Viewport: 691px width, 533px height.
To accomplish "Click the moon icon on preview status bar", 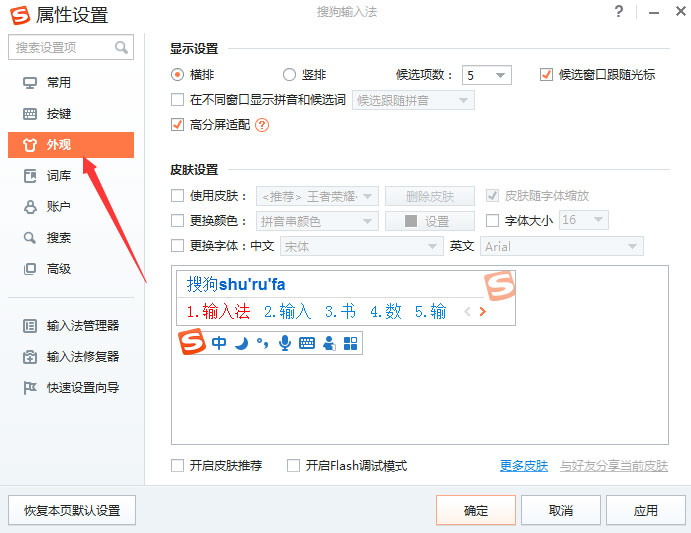I will pos(241,343).
